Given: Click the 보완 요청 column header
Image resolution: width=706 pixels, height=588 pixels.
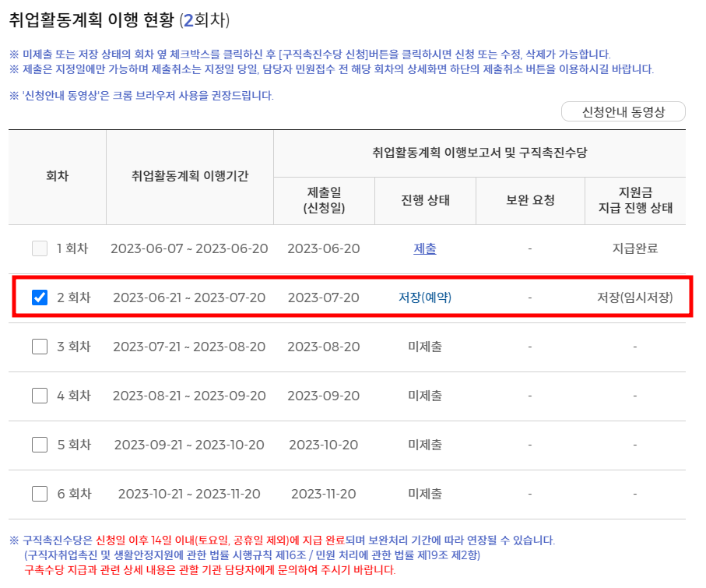Looking at the screenshot, I should coord(530,200).
